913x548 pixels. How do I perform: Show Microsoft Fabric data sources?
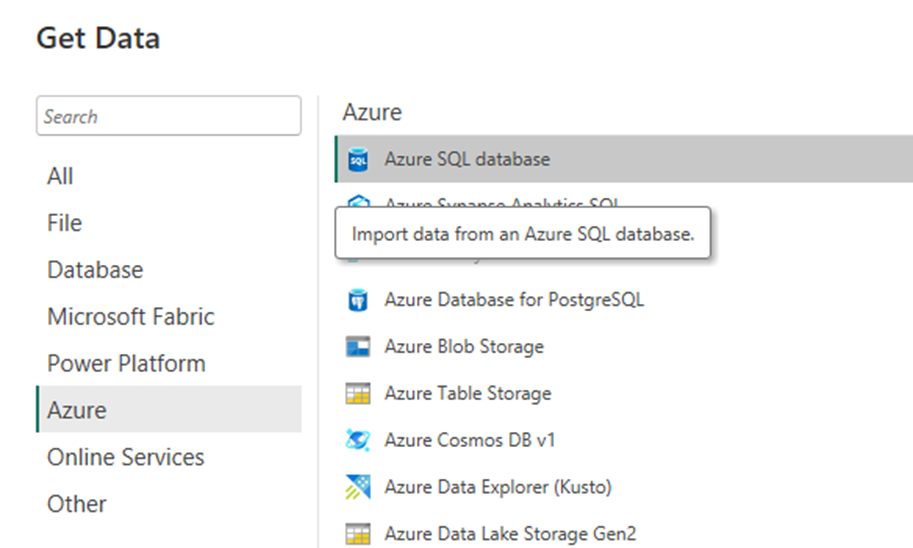[130, 317]
